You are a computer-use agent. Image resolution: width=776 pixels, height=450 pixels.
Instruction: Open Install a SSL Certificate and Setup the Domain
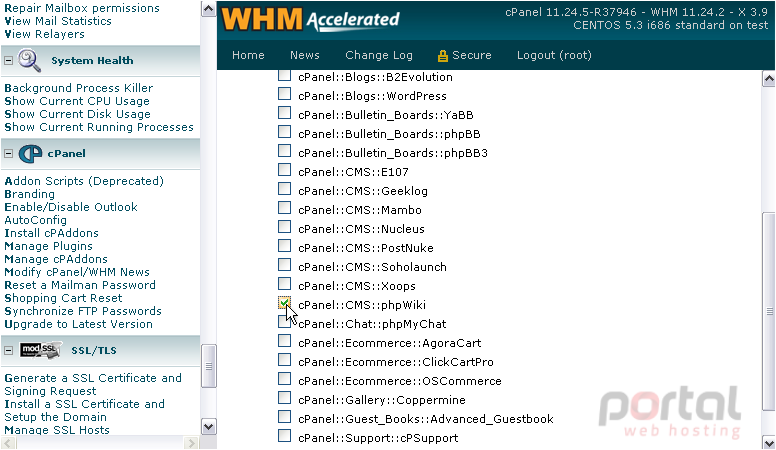click(85, 410)
